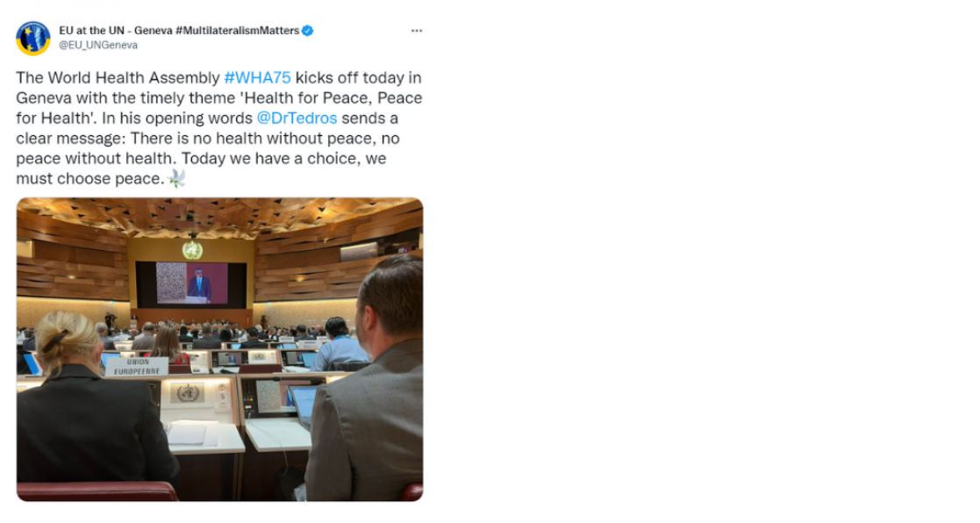This screenshot has width=980, height=523.
Task: Click the dove emoji ending the tweet
Action: pyautogui.click(x=177, y=178)
